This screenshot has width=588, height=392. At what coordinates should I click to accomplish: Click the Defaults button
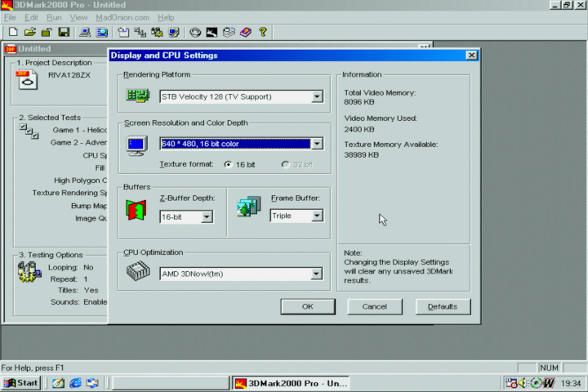coord(443,306)
